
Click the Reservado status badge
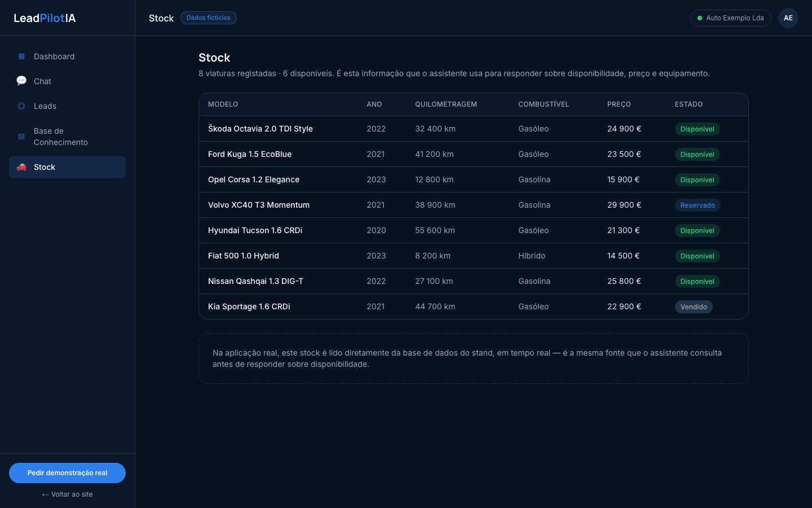click(698, 205)
